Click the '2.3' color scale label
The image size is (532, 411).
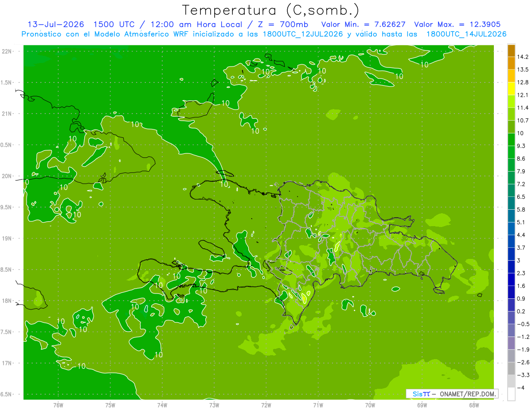(x=521, y=273)
